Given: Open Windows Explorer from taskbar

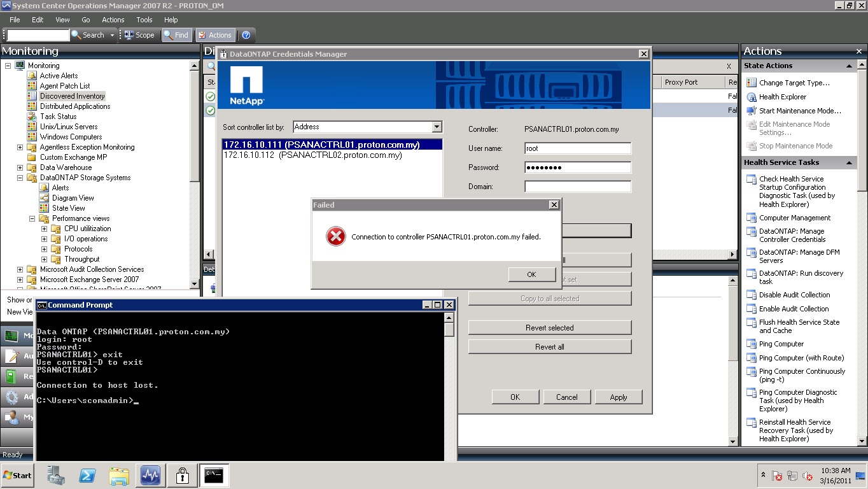Looking at the screenshot, I should coord(119,476).
